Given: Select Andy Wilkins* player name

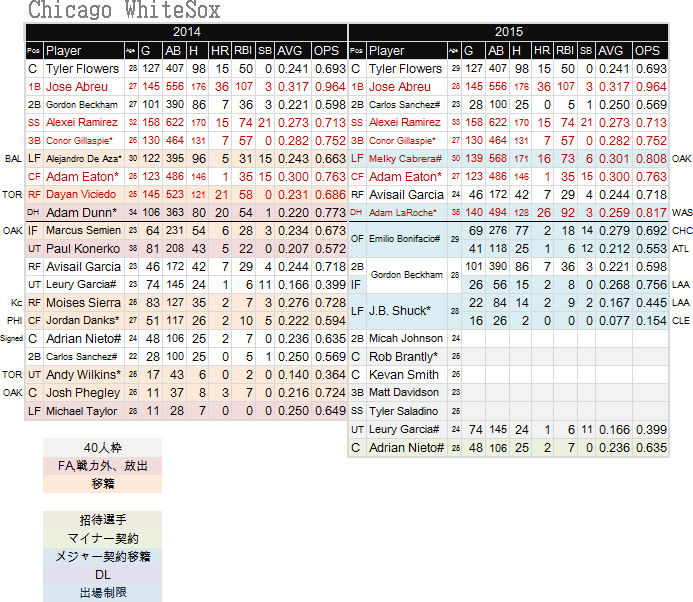Looking at the screenshot, I should pos(83,375).
